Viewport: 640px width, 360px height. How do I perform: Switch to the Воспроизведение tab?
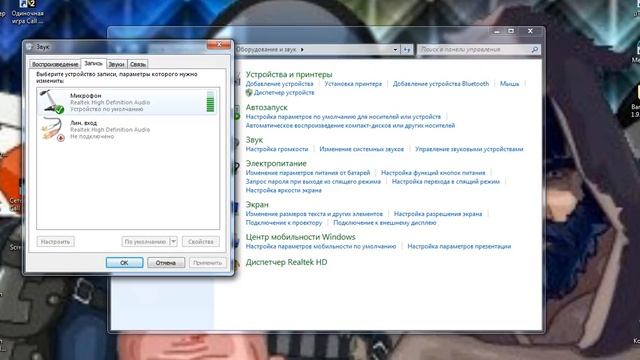pyautogui.click(x=55, y=64)
